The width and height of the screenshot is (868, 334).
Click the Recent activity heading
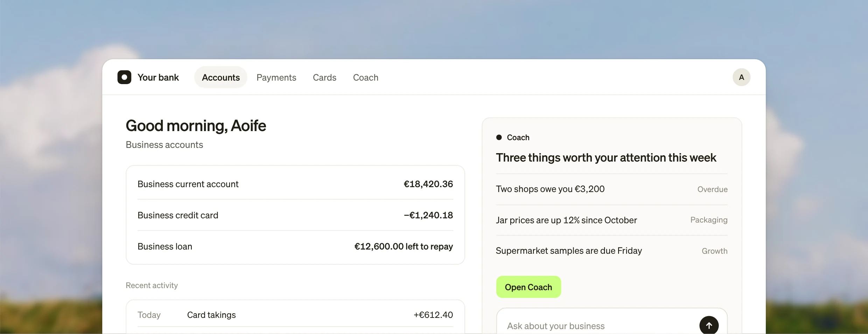pyautogui.click(x=152, y=285)
